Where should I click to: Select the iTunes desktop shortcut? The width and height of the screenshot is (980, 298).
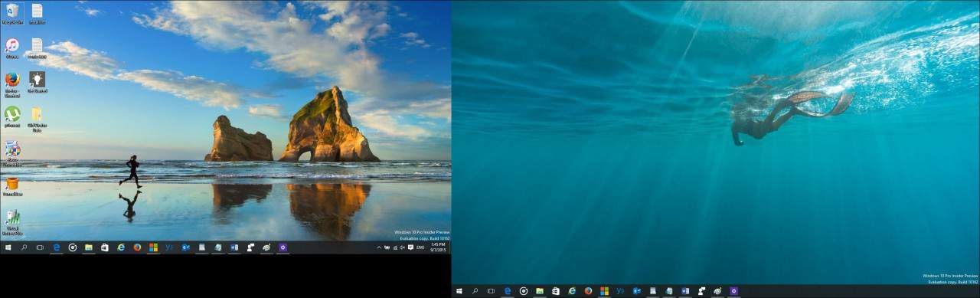coord(12,47)
